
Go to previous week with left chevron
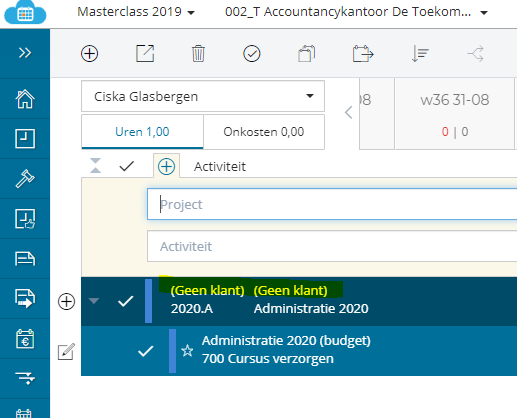(348, 112)
